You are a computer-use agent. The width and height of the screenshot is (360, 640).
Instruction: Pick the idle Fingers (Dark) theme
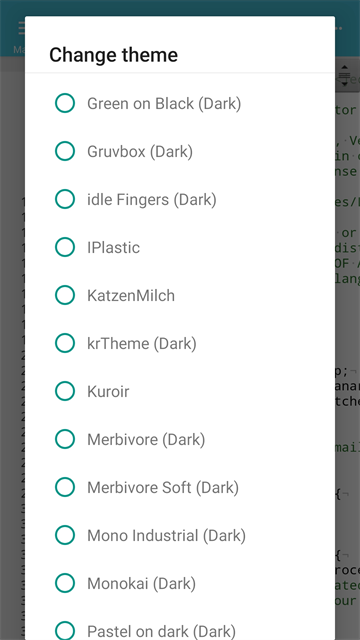pos(180,200)
